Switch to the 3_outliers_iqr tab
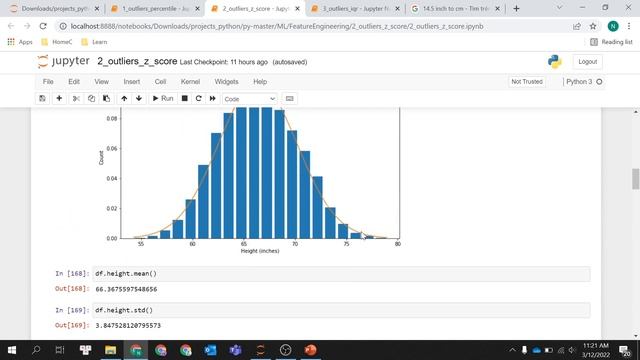This screenshot has height=360, width=640. [355, 9]
